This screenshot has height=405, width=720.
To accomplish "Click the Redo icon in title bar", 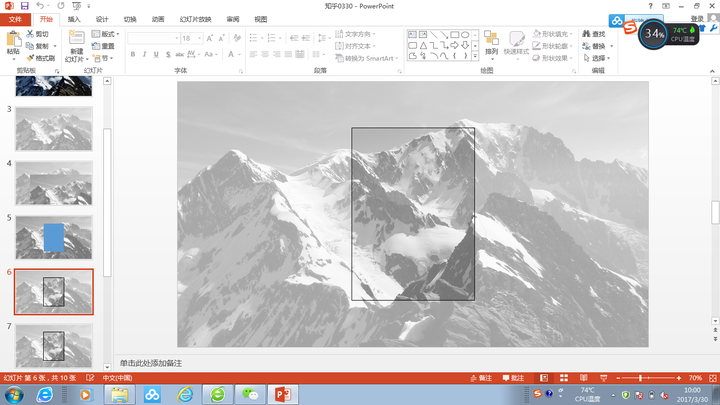I will [x=61, y=6].
